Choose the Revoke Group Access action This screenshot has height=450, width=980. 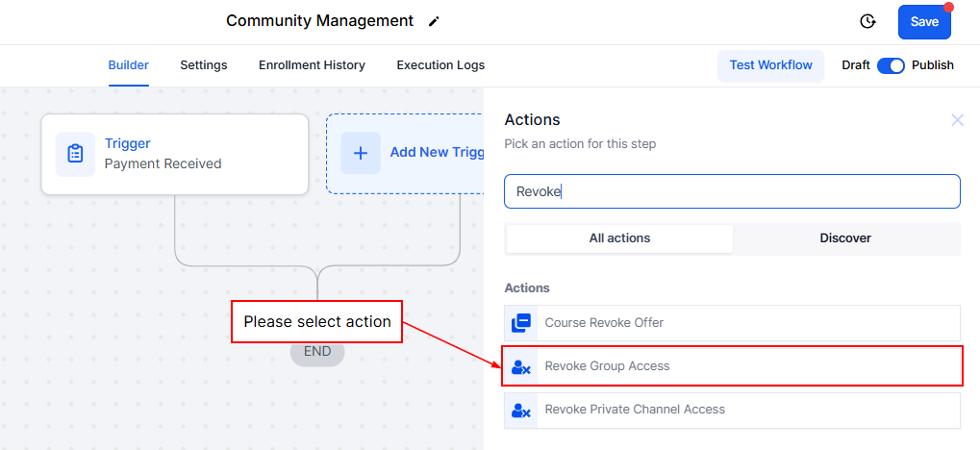732,366
